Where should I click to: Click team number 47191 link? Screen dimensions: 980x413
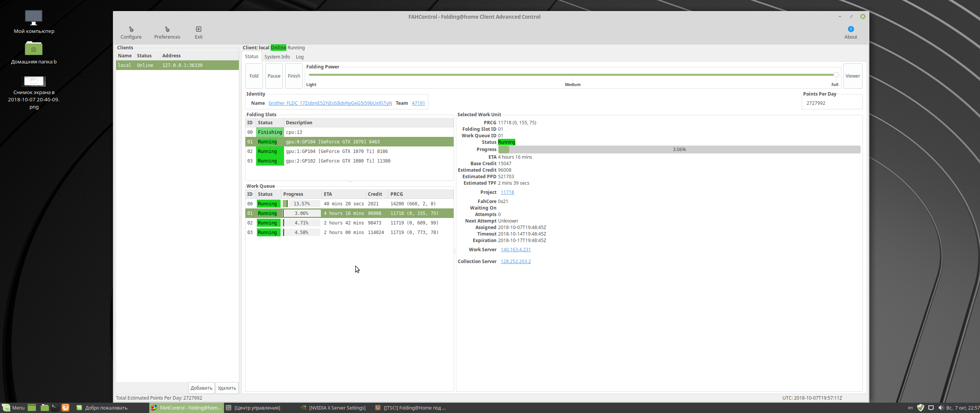click(418, 103)
